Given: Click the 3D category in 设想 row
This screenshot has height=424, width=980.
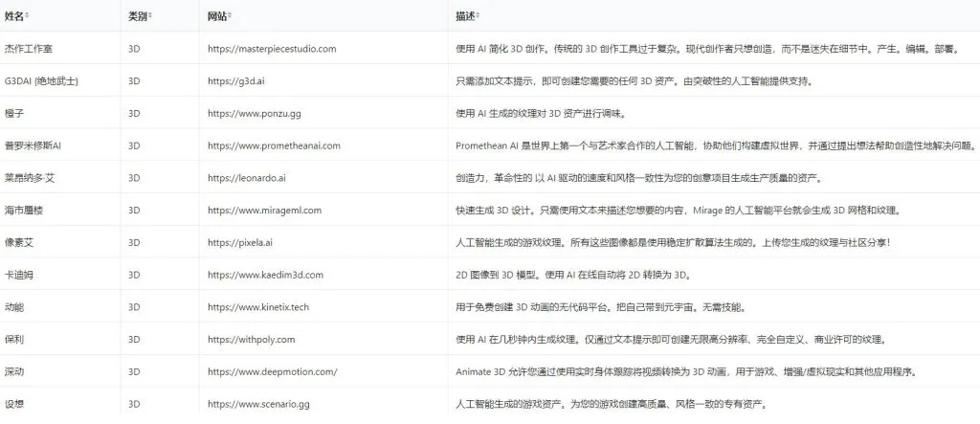Looking at the screenshot, I should 134,404.
